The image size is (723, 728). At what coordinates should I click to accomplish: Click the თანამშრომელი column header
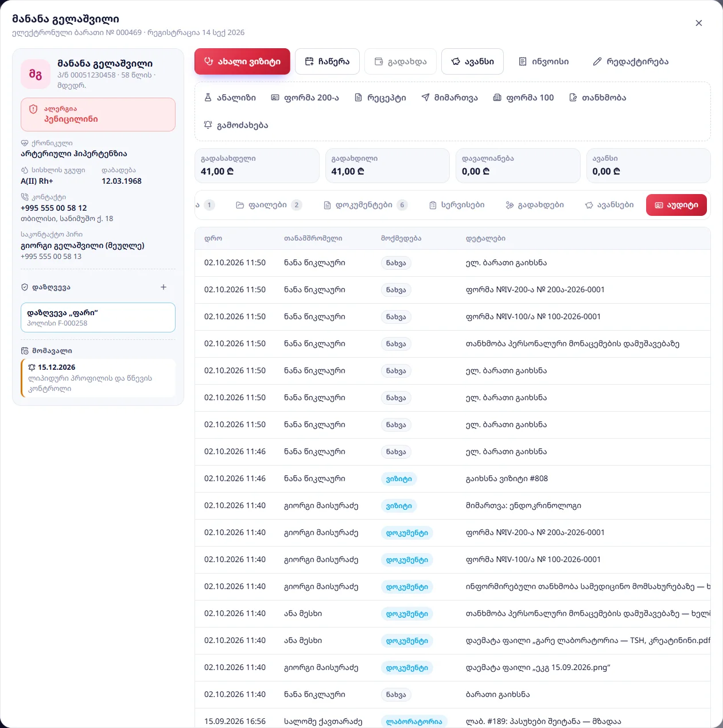click(313, 238)
